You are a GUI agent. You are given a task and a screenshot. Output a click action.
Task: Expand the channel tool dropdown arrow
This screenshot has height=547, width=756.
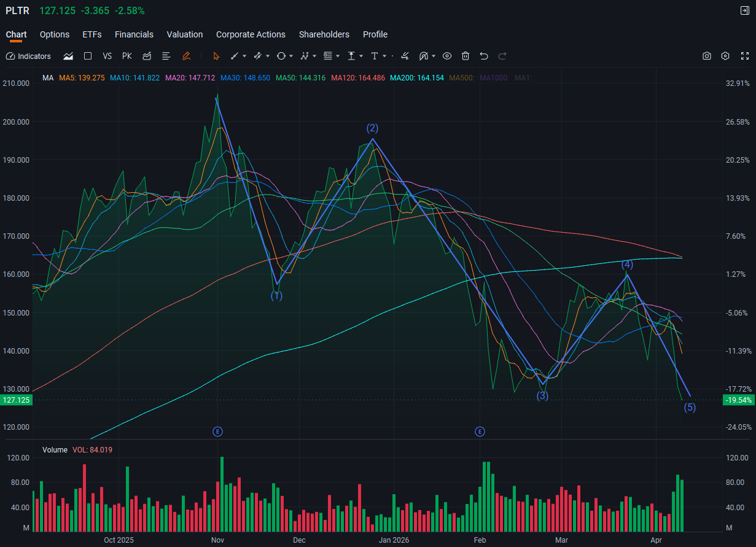tap(268, 56)
